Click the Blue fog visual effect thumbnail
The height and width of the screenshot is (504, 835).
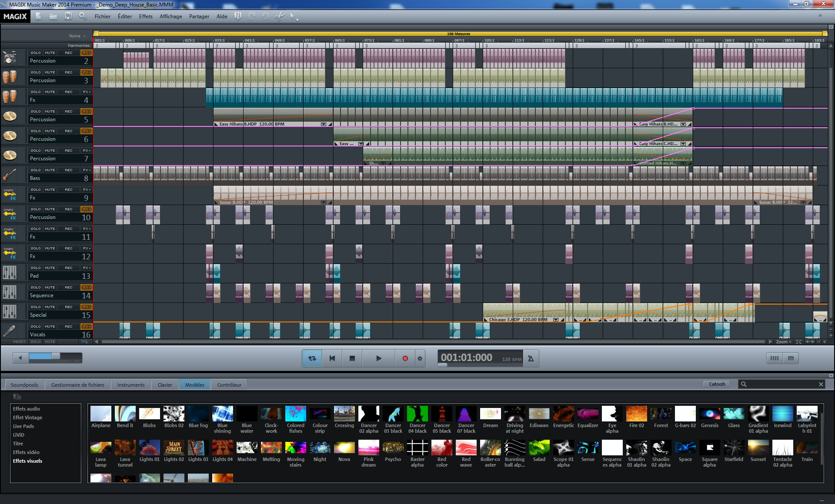199,416
